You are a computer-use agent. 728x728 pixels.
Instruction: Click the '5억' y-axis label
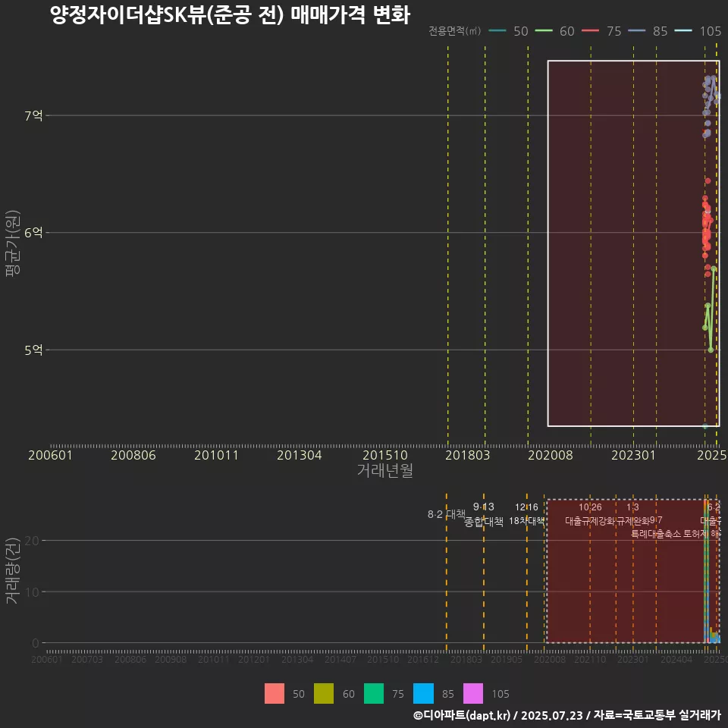(33, 350)
